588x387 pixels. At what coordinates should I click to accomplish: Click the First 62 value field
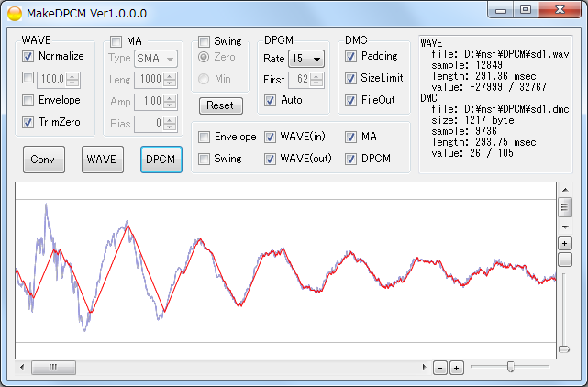click(x=300, y=79)
